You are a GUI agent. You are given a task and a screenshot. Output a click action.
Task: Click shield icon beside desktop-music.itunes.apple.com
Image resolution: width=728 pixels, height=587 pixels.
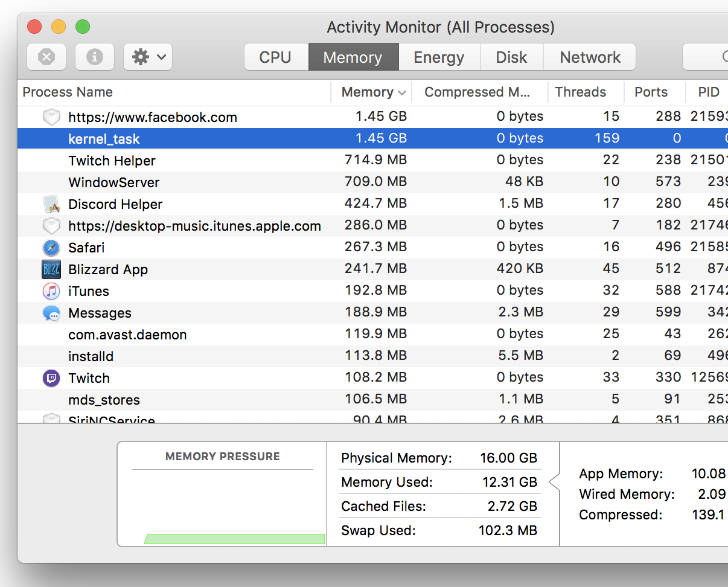[51, 226]
